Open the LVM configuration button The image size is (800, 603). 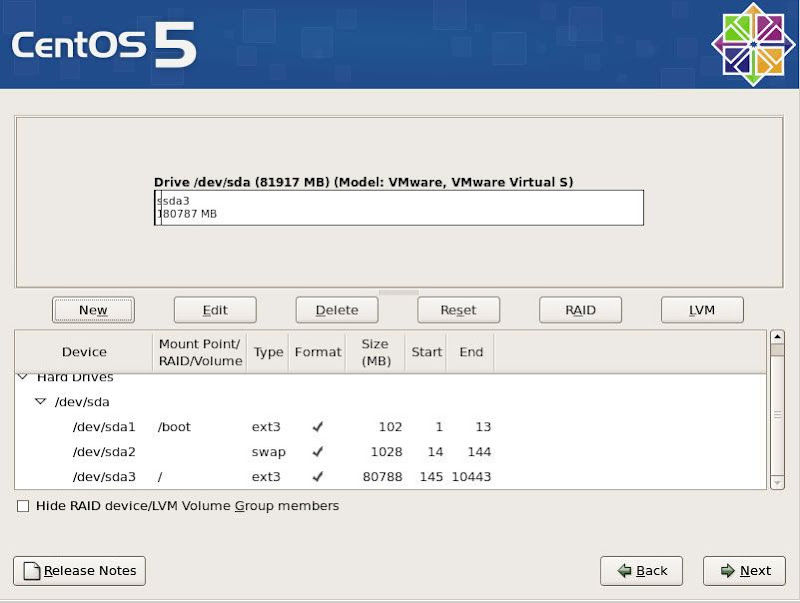[x=702, y=310]
